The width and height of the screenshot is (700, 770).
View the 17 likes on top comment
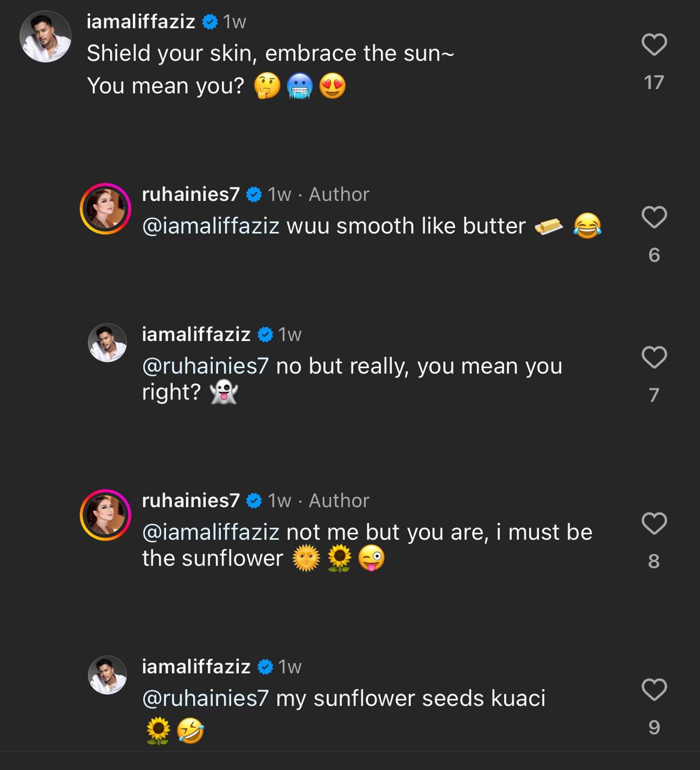(x=654, y=82)
